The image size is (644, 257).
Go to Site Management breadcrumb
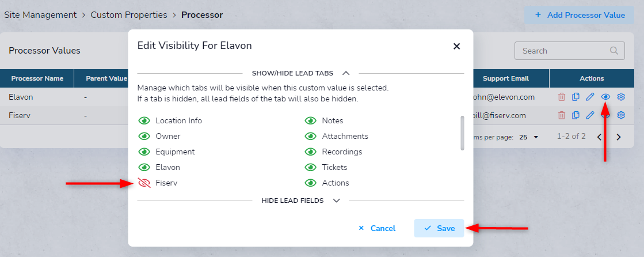40,15
